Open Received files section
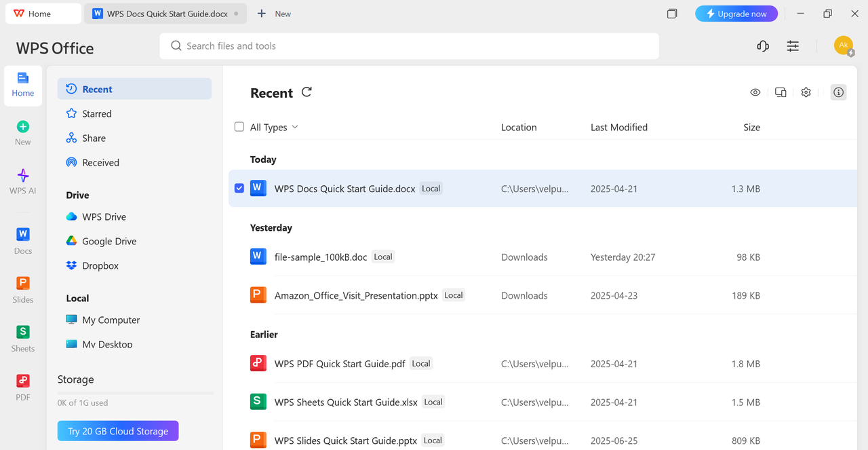The image size is (868, 450). pos(134,162)
